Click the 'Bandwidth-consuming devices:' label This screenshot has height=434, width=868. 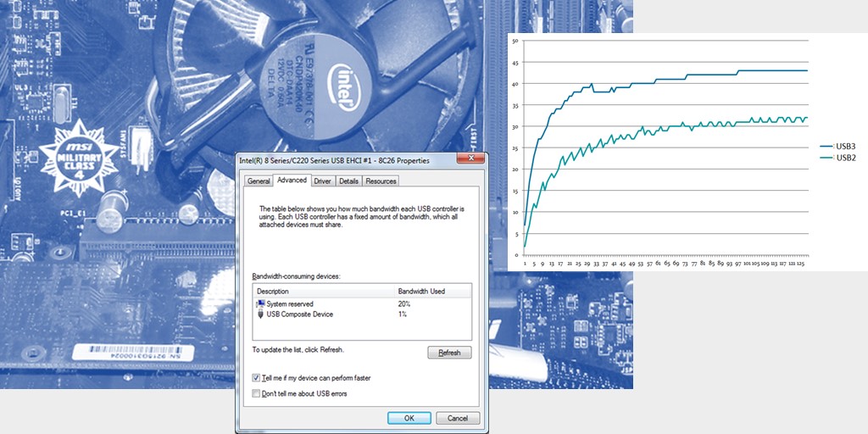tap(296, 275)
